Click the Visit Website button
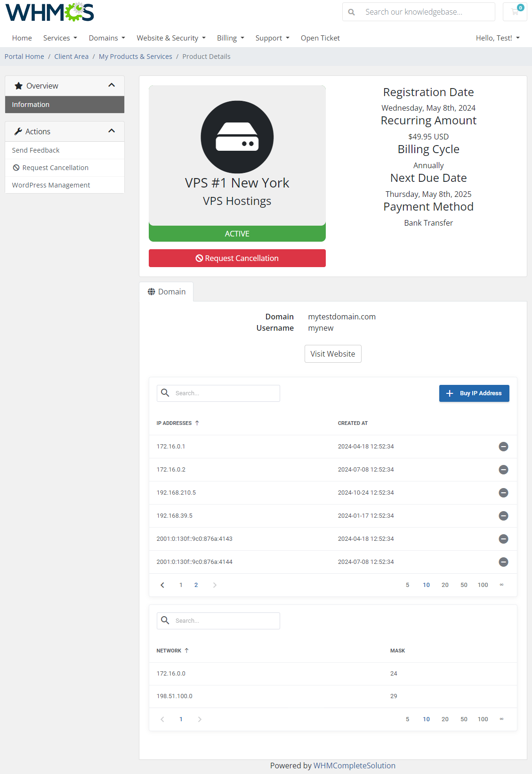This screenshot has height=774, width=532. (332, 354)
